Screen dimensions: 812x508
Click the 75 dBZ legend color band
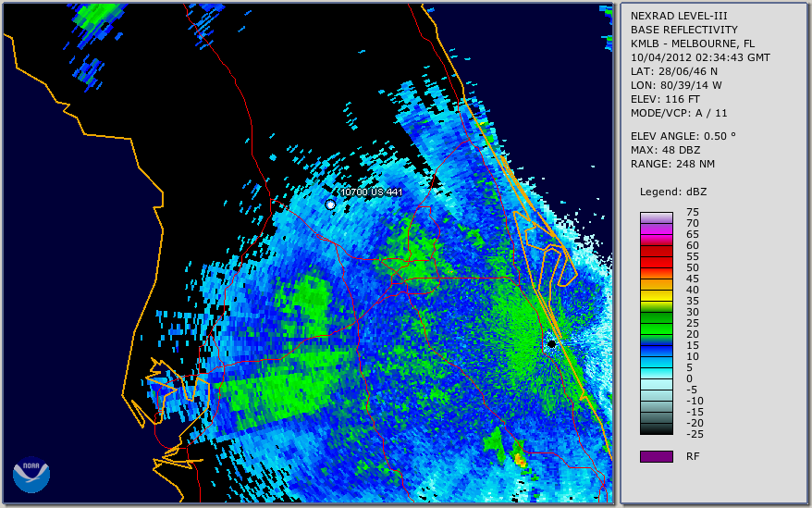pos(656,217)
